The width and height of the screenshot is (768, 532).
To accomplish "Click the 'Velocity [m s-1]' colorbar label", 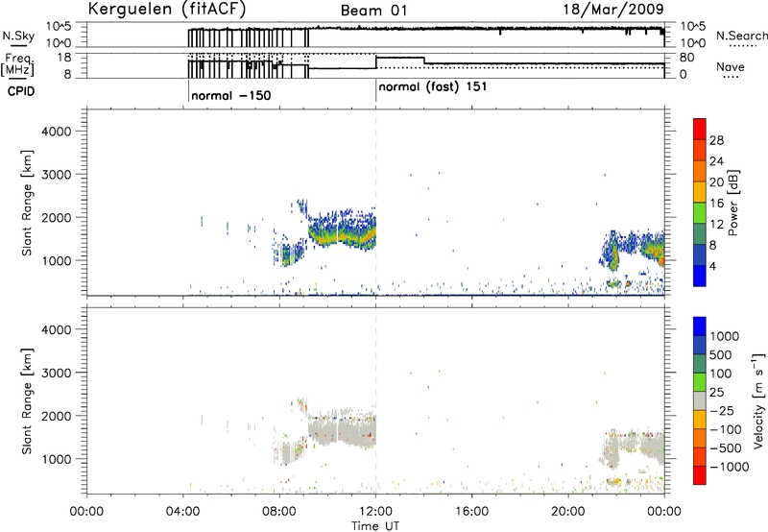I will [x=758, y=400].
